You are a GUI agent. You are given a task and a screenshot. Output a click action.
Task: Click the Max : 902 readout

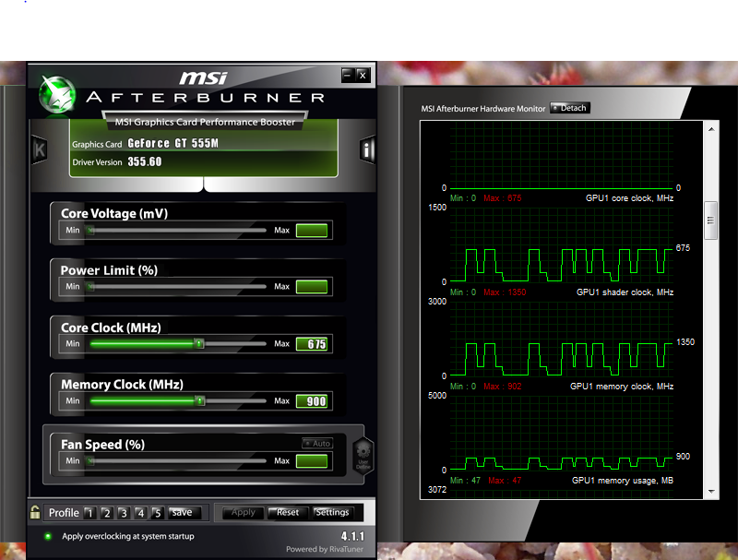pyautogui.click(x=503, y=387)
